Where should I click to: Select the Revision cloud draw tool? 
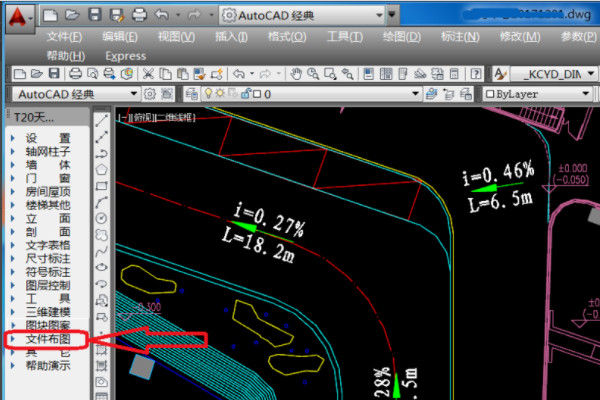[102, 235]
